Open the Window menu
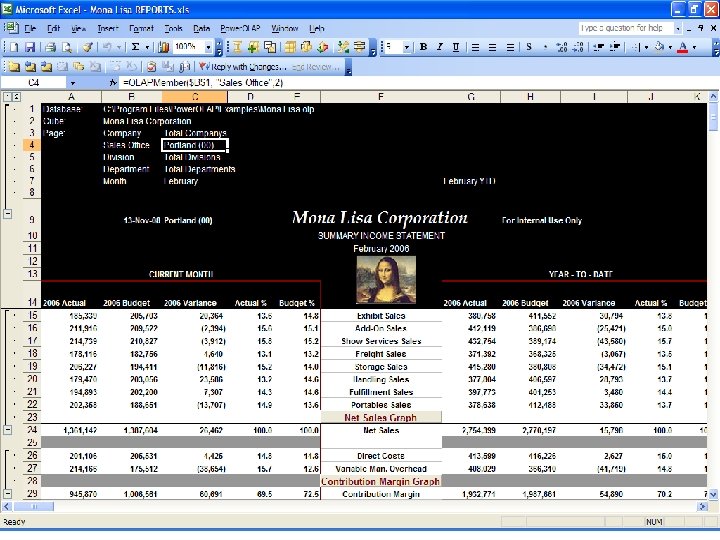 click(284, 28)
